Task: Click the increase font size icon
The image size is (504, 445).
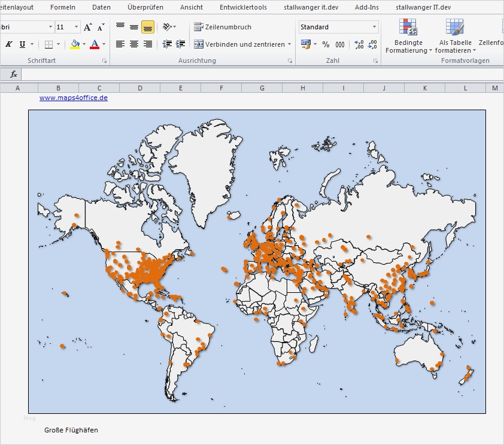Action: click(x=88, y=28)
